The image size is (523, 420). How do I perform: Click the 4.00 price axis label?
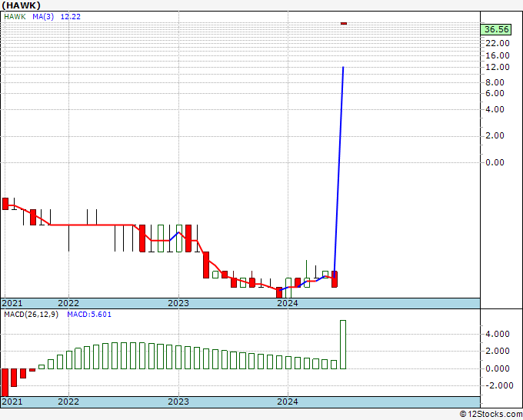pyautogui.click(x=495, y=109)
